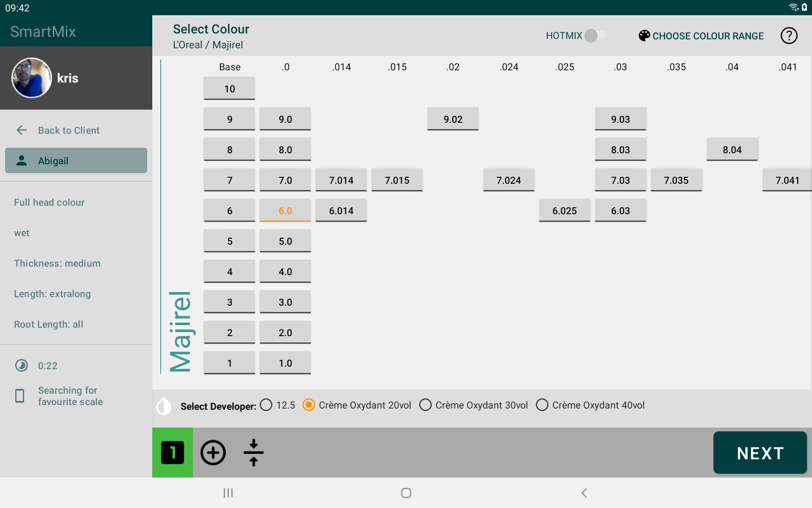Viewport: 812px width, 508px height.
Task: Select base shade 6
Action: (x=230, y=210)
